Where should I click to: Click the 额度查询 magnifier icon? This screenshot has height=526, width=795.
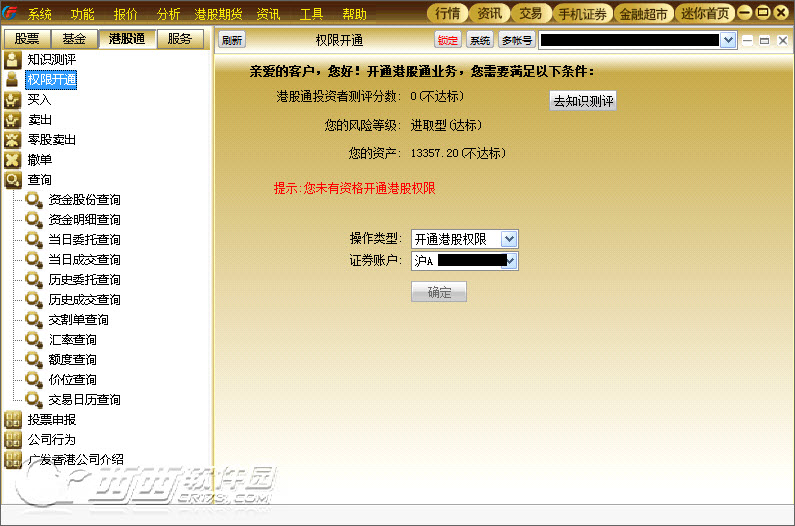[x=34, y=360]
